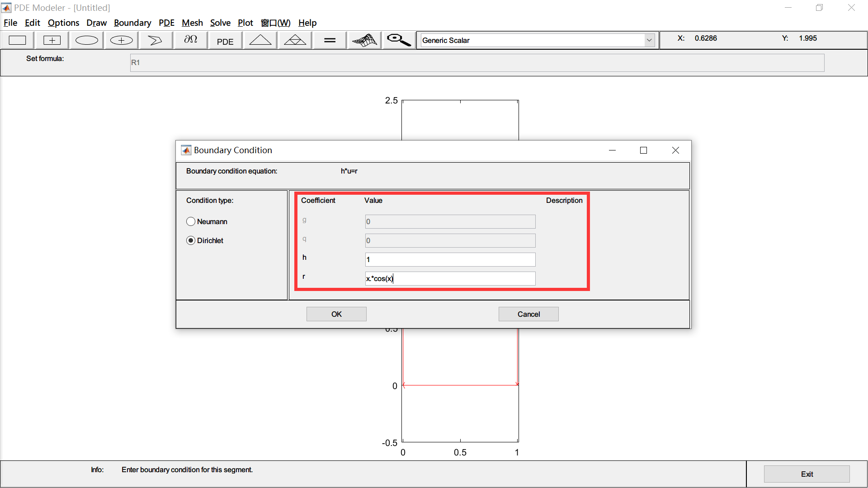Image resolution: width=868 pixels, height=488 pixels.
Task: Open PDE specification via PDE toolbar icon
Action: tap(225, 40)
